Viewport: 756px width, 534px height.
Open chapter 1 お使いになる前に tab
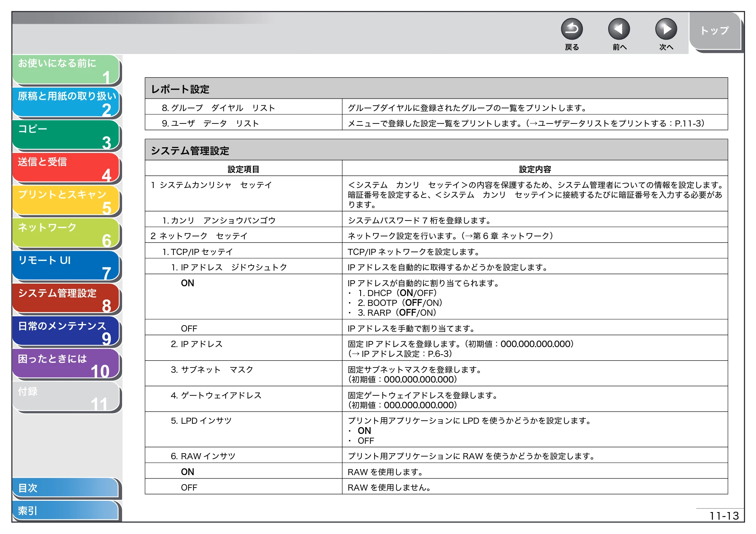[x=66, y=70]
